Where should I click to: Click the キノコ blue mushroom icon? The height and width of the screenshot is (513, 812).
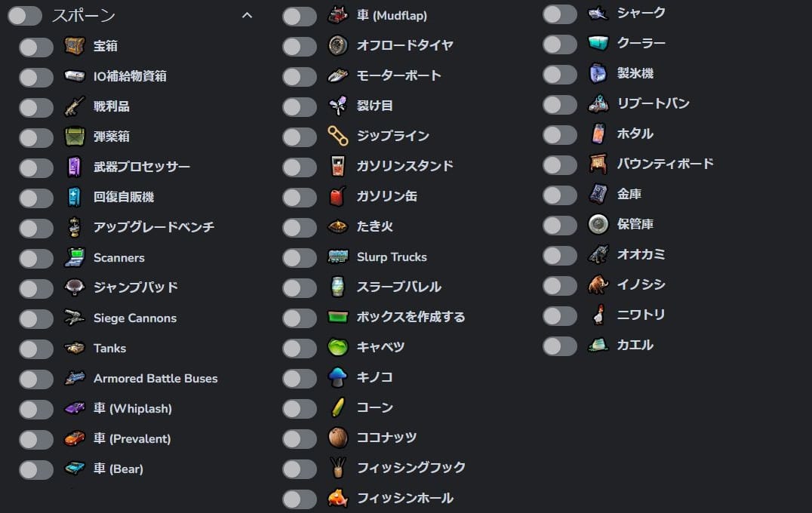click(337, 376)
